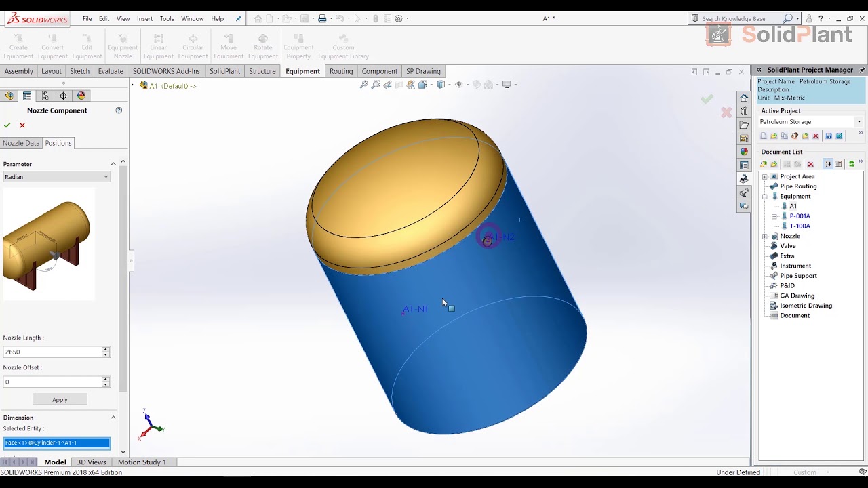
Task: Click the delete project red X icon
Action: click(x=816, y=136)
